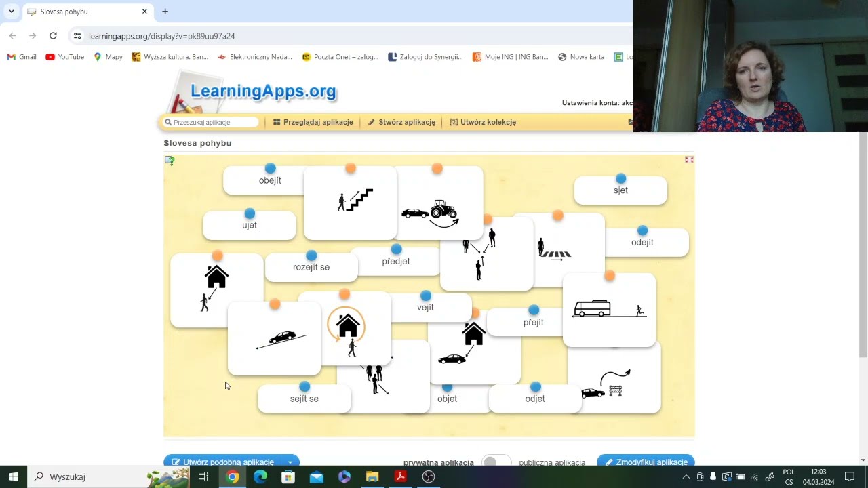Select the car driving from house card
Screen dimensions: 868x488
[x=475, y=349]
